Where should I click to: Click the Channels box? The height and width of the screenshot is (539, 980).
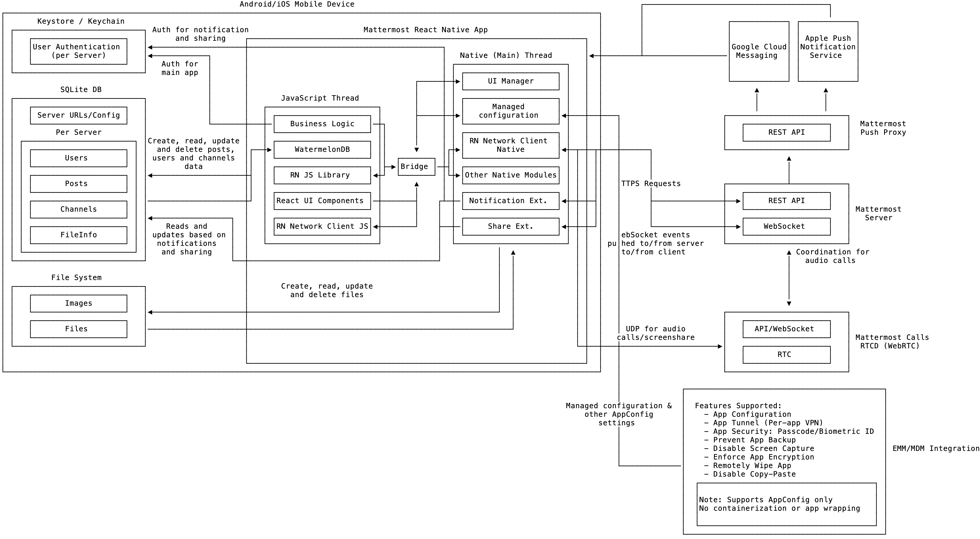click(78, 209)
